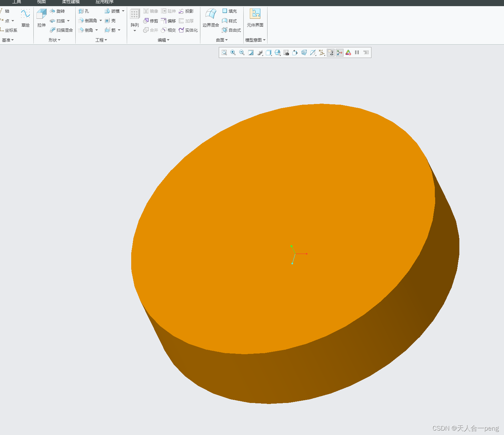The width and height of the screenshot is (504, 435).
Task: Expand the 模型意图 group menu
Action: (x=255, y=40)
